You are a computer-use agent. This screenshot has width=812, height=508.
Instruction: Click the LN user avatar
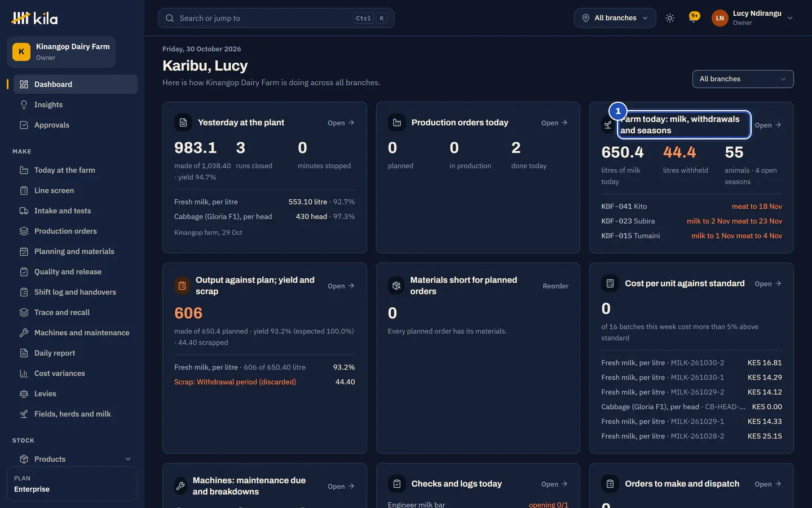(720, 18)
